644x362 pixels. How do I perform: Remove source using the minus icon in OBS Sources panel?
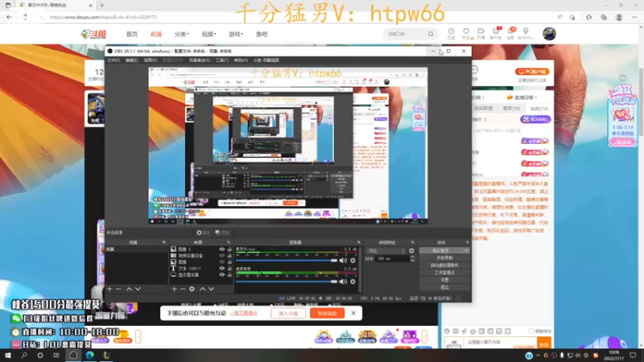(x=183, y=289)
